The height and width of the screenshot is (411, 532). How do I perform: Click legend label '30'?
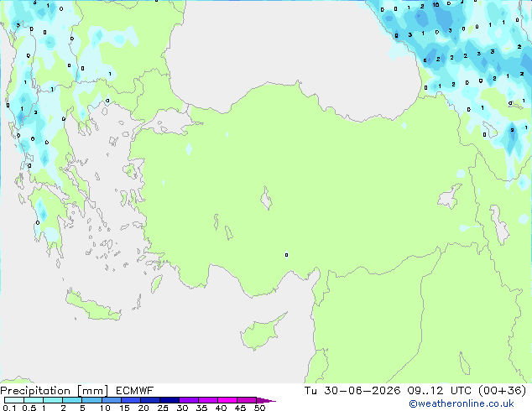182,408
